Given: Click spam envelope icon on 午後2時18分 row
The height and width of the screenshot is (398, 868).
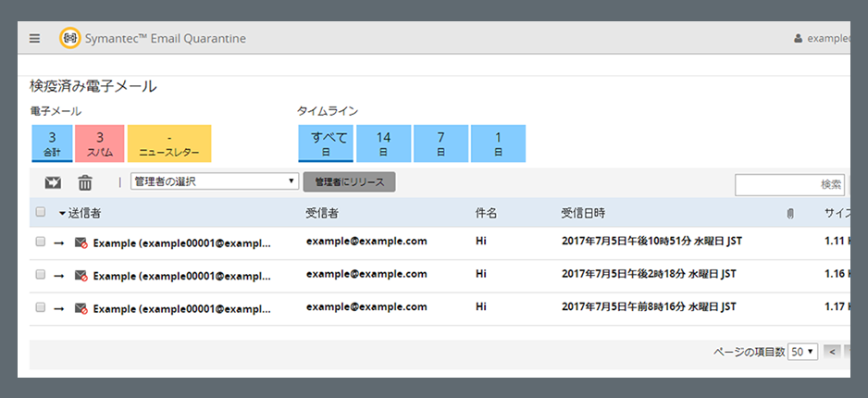Looking at the screenshot, I should [81, 275].
